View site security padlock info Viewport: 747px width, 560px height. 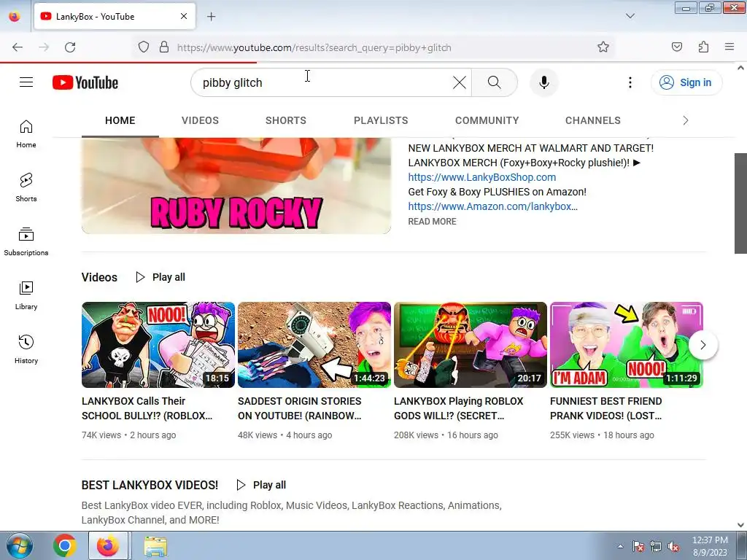[164, 47]
